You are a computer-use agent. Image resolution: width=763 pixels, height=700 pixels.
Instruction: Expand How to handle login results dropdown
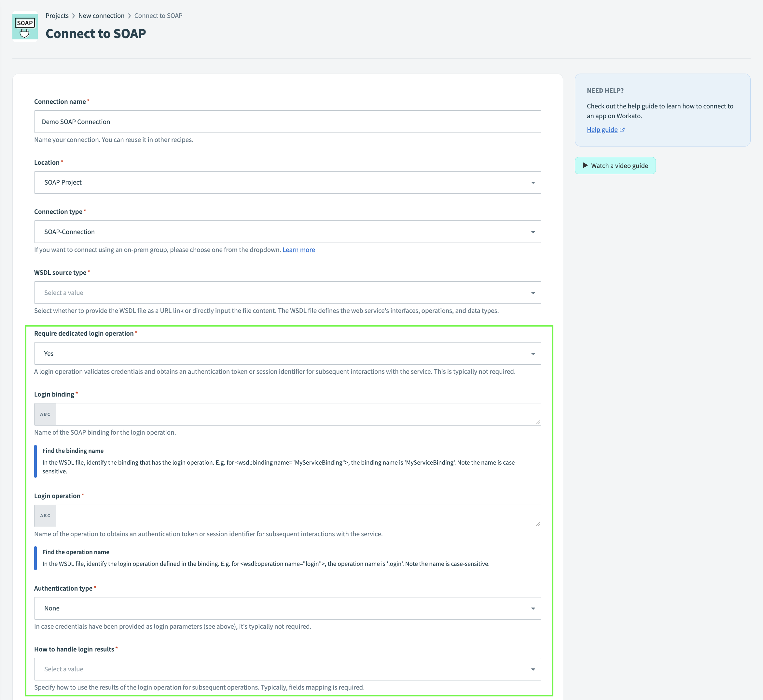(x=287, y=669)
